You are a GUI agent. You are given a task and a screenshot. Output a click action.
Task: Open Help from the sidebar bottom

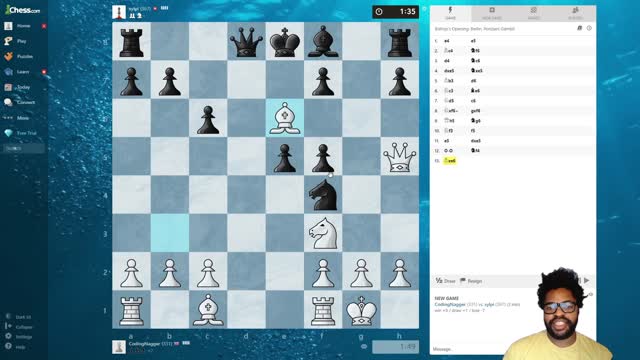point(20,347)
